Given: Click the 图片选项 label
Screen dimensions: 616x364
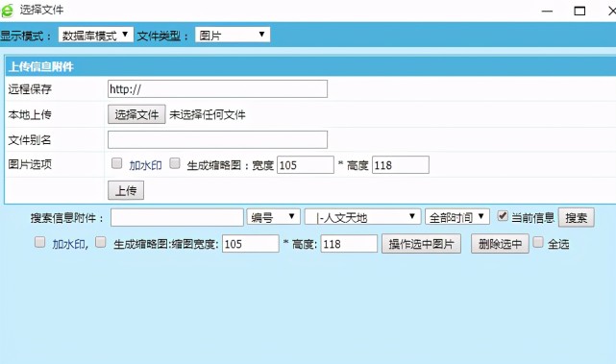Looking at the screenshot, I should coord(30,164).
